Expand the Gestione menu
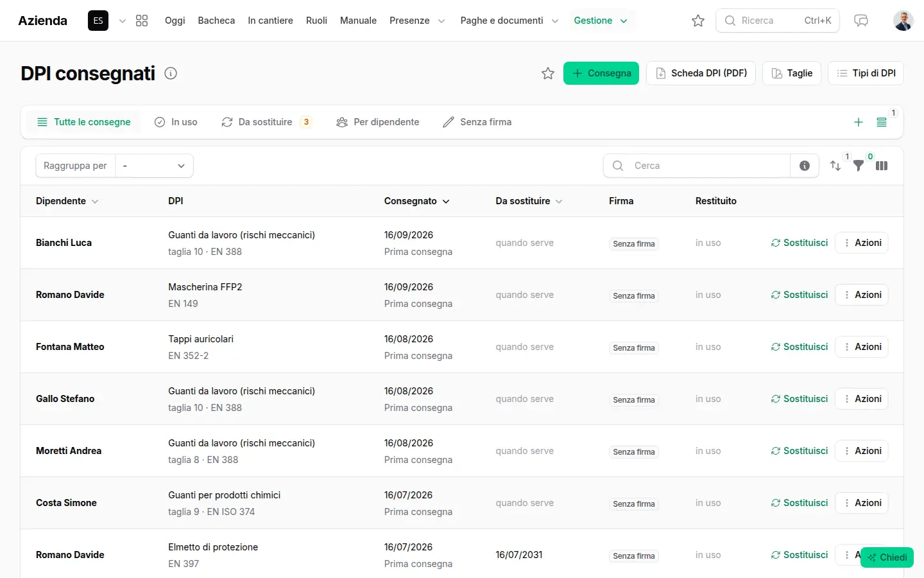The image size is (924, 578). (x=601, y=21)
